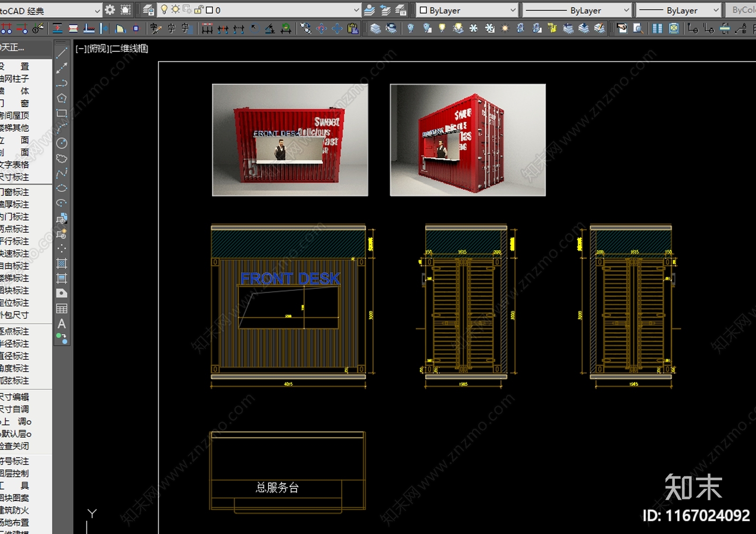The image size is (756, 534).
Task: Open the 楼梯其他 menu item
Action: (15, 128)
